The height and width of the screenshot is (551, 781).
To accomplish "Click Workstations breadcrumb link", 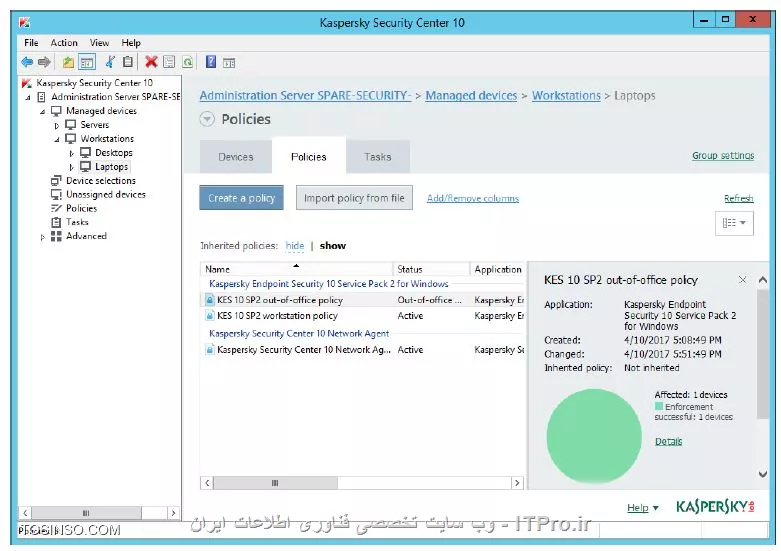I will (566, 96).
